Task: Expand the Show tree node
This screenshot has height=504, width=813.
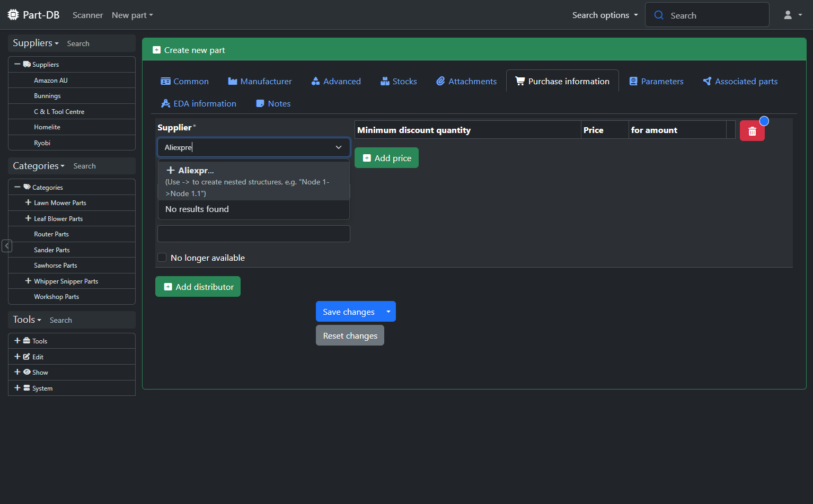Action: (17, 372)
